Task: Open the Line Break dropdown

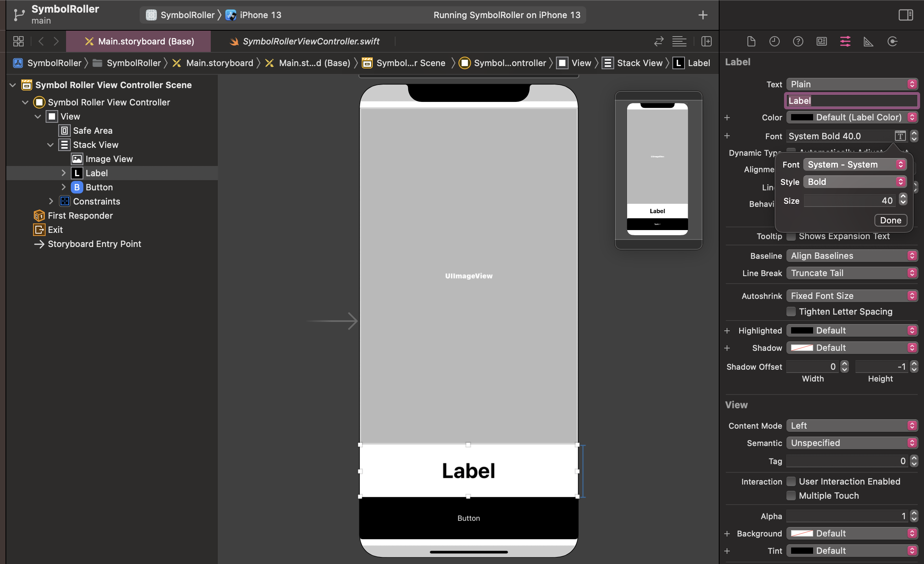Action: (852, 273)
